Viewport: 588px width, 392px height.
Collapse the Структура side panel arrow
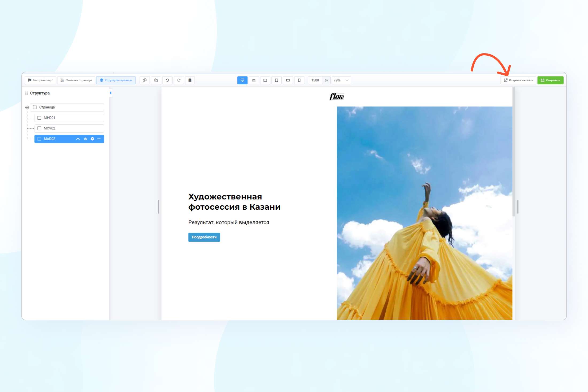111,93
